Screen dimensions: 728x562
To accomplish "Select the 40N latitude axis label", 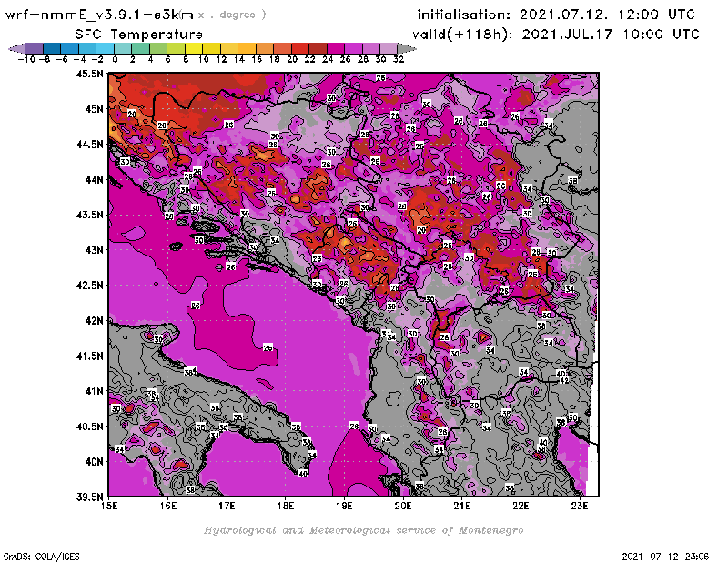I will point(94,462).
